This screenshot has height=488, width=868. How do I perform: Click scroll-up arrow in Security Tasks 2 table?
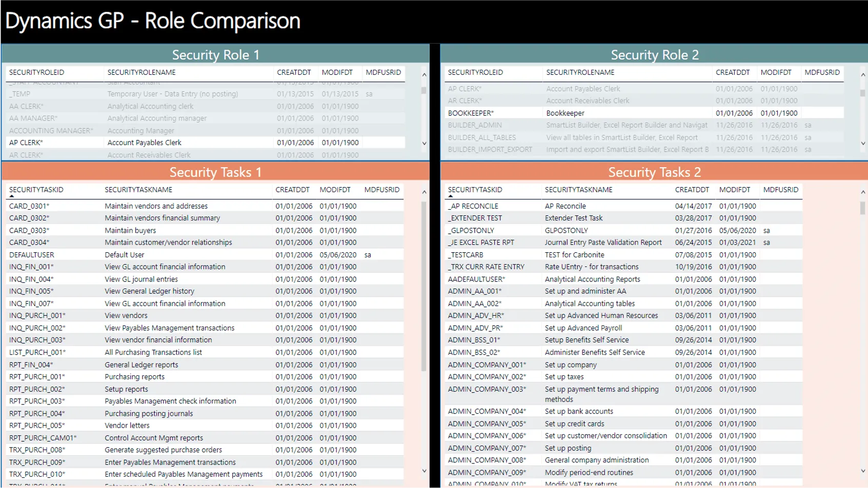pos(863,192)
